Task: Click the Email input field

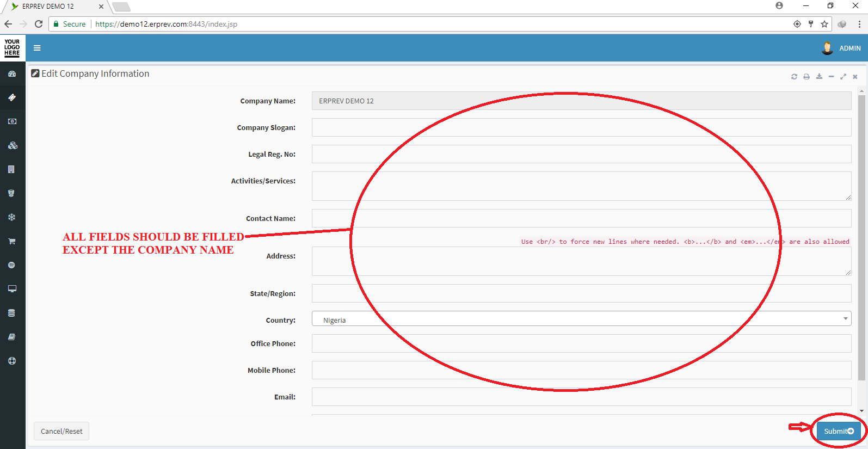Action: (581, 397)
